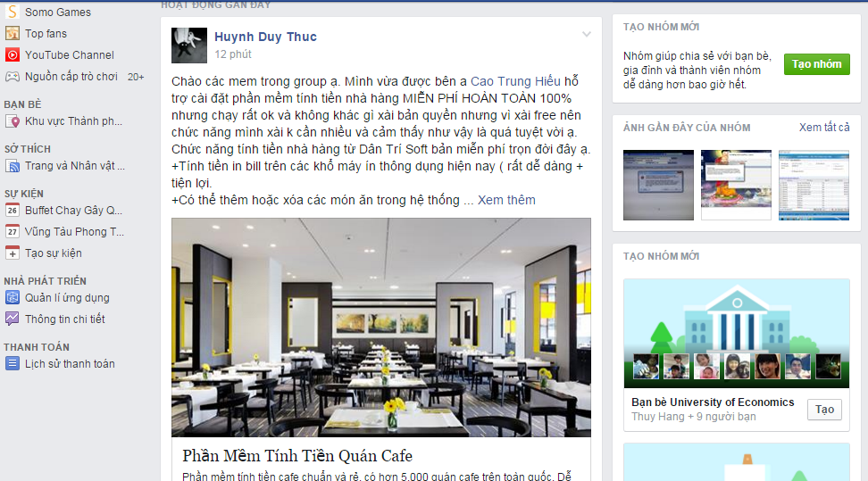Open the Buffet Chay Gây Q... event calendar icon
The height and width of the screenshot is (481, 868).
(13, 211)
